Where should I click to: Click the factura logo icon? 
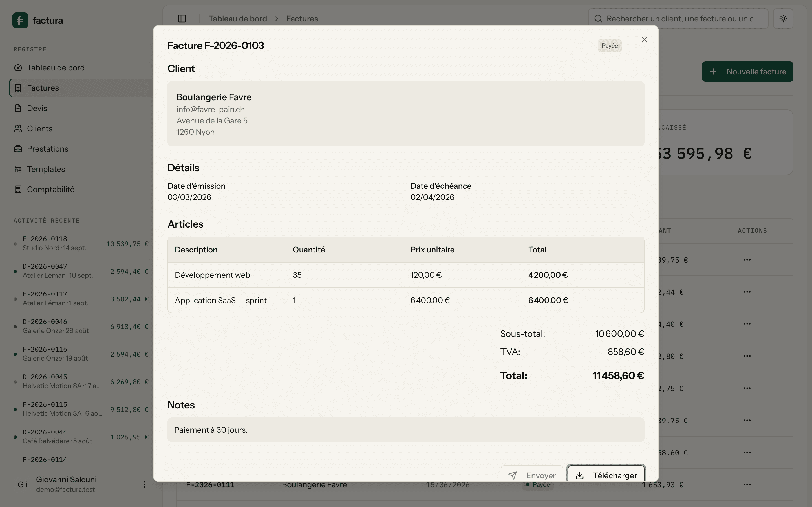pyautogui.click(x=20, y=20)
